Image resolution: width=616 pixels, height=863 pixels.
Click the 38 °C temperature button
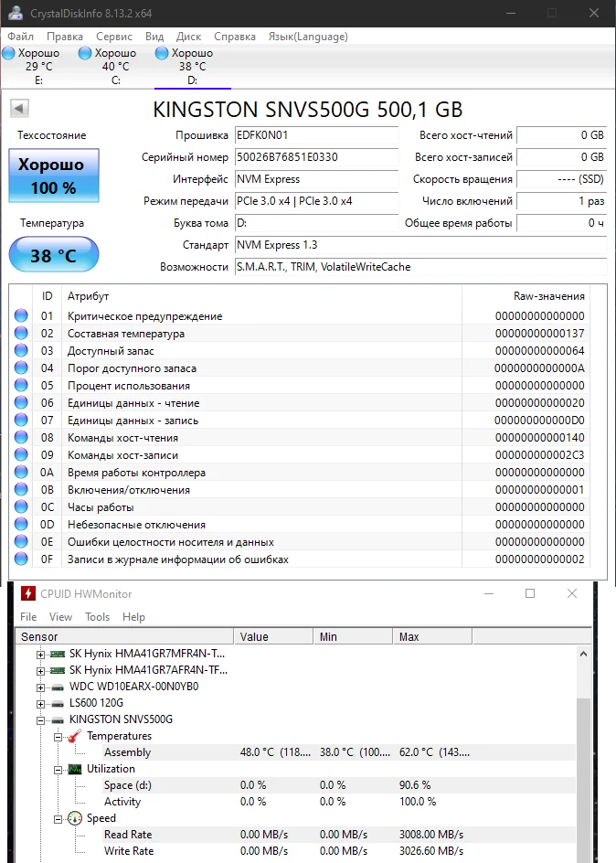pos(54,255)
